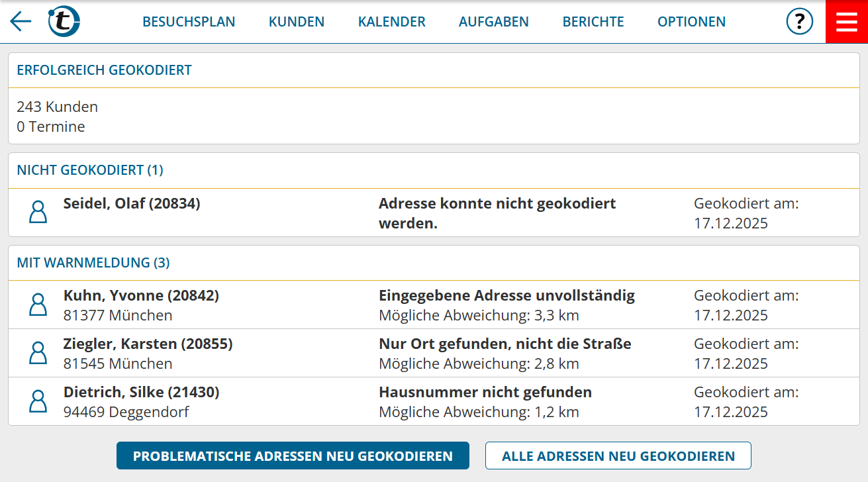This screenshot has width=868, height=482.
Task: Open the OPTIONEN menu
Action: click(691, 21)
